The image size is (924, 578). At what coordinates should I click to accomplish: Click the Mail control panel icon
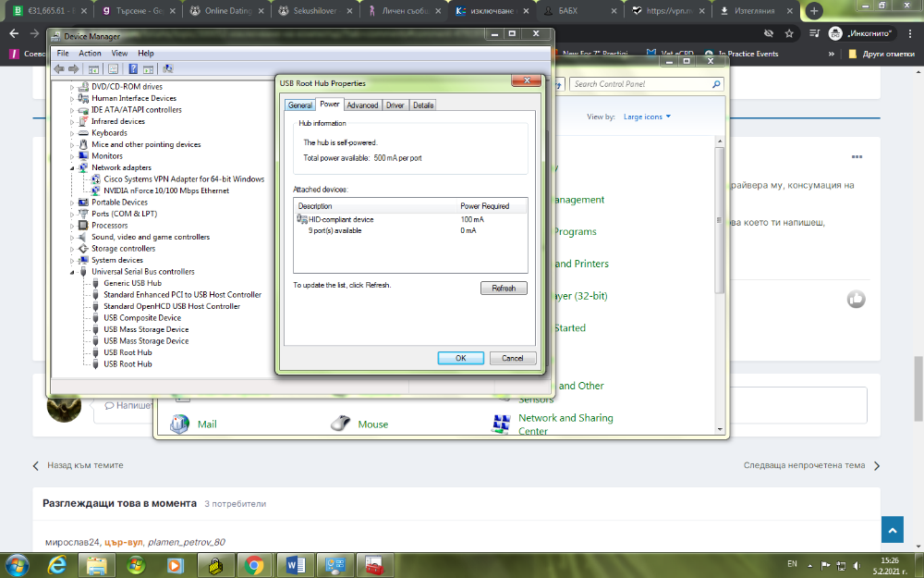point(193,424)
